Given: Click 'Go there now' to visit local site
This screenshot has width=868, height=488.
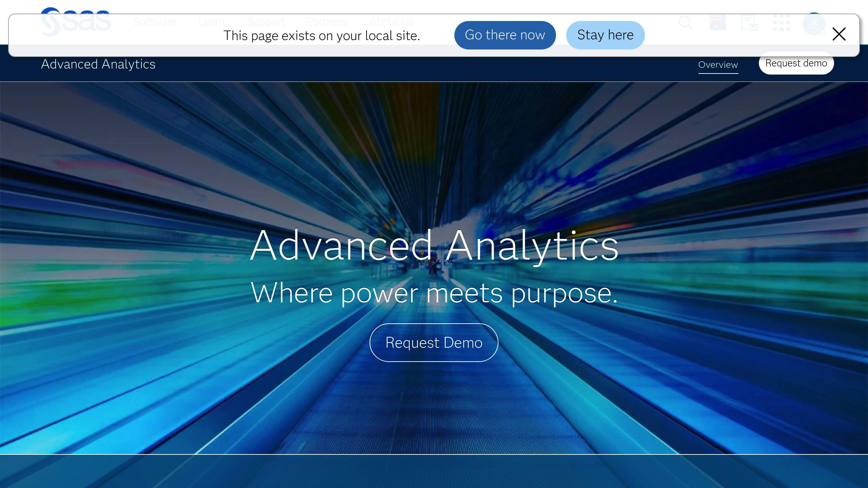Looking at the screenshot, I should click(x=504, y=35).
